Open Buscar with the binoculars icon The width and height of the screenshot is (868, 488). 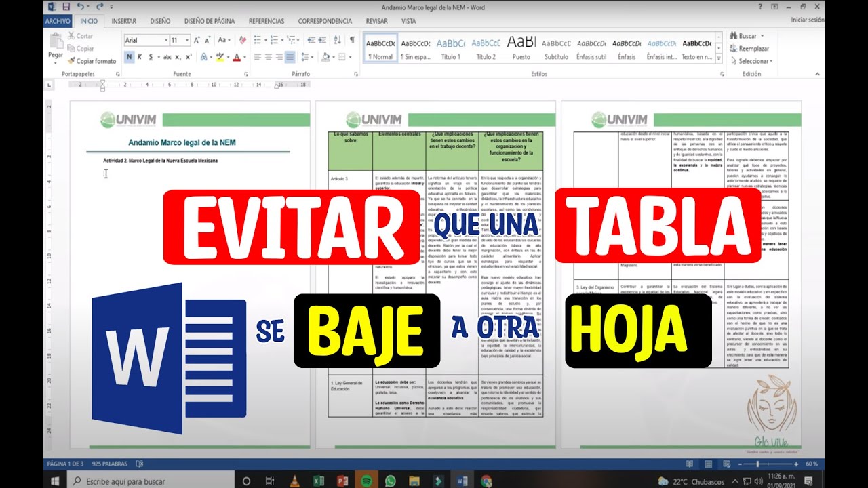734,35
